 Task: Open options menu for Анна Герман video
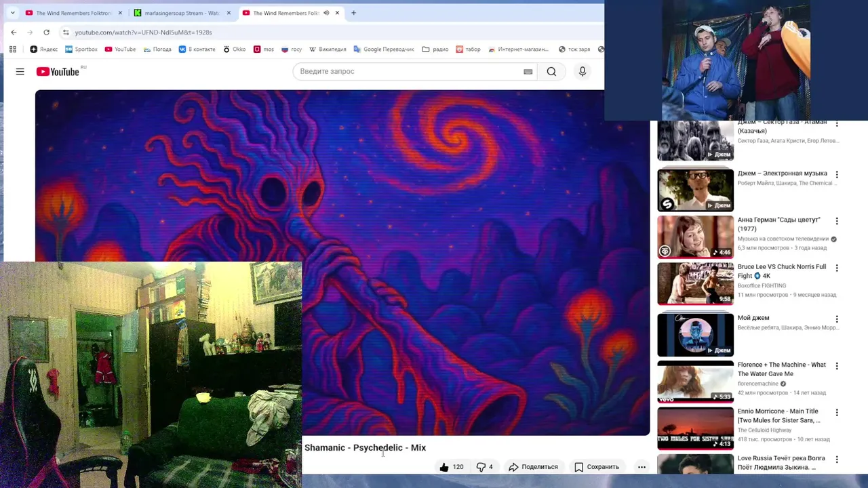(x=837, y=221)
